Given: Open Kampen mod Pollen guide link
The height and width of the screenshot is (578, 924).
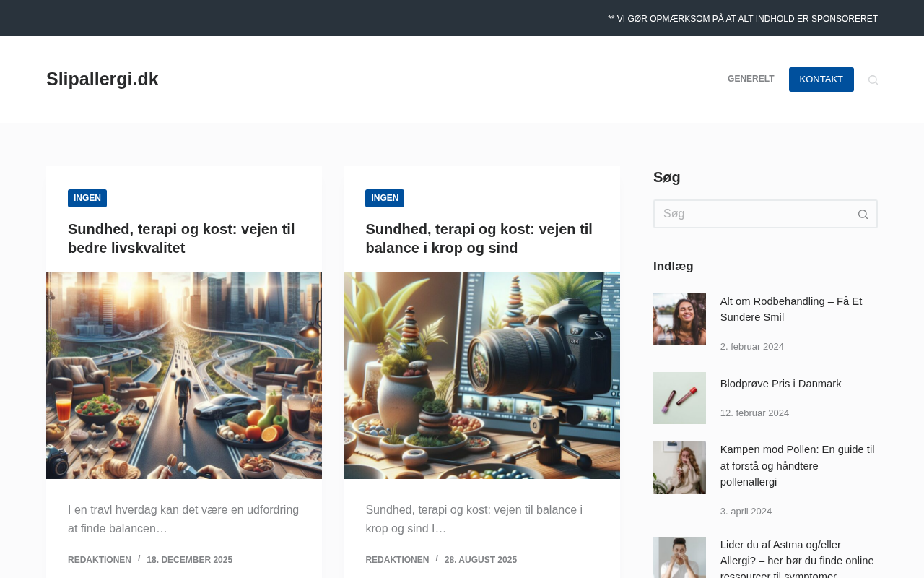Looking at the screenshot, I should pos(798,465).
